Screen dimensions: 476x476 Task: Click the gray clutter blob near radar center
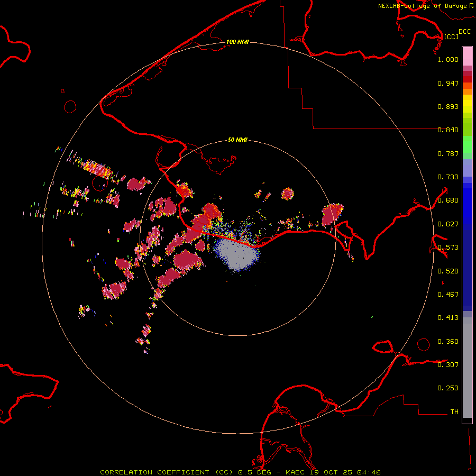coord(237,254)
